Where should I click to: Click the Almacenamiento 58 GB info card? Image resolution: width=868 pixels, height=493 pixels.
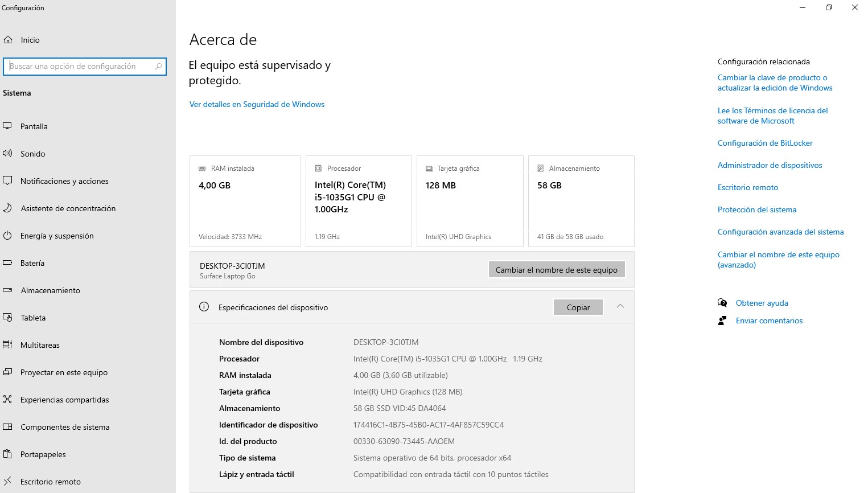click(581, 201)
